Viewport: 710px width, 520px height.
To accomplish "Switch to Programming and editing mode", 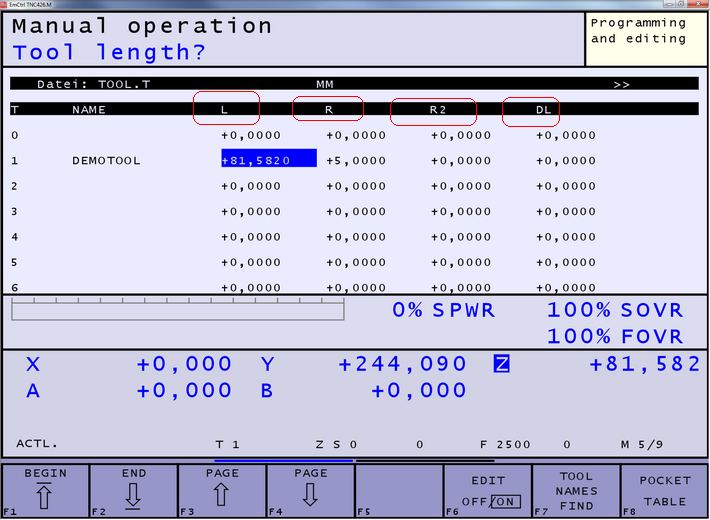I will 638,31.
